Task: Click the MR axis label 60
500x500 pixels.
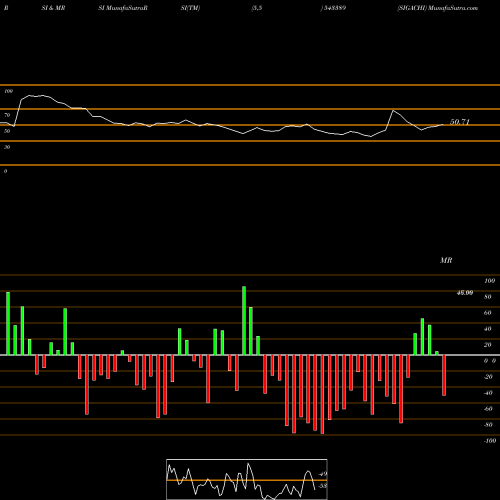Action: point(488,313)
